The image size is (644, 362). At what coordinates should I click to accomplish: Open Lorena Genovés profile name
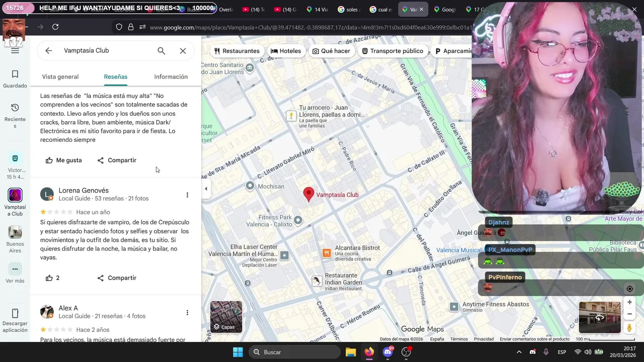click(84, 191)
